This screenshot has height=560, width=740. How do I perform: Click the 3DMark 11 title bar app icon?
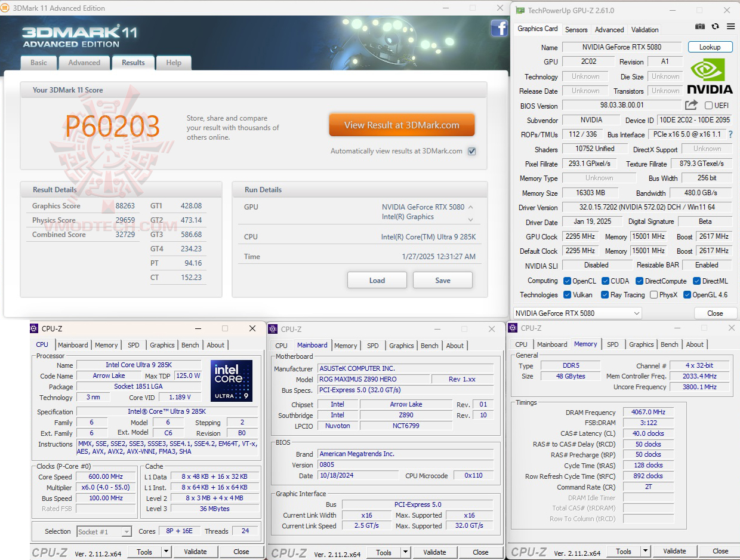5,8
